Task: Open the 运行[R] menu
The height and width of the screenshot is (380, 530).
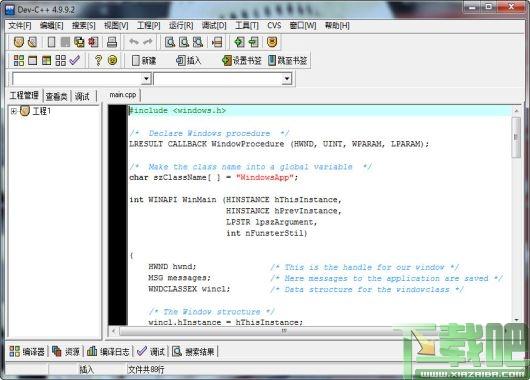Action: click(181, 26)
